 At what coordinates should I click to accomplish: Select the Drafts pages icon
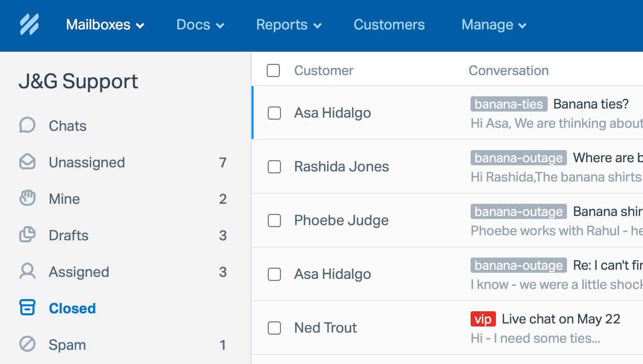click(27, 235)
